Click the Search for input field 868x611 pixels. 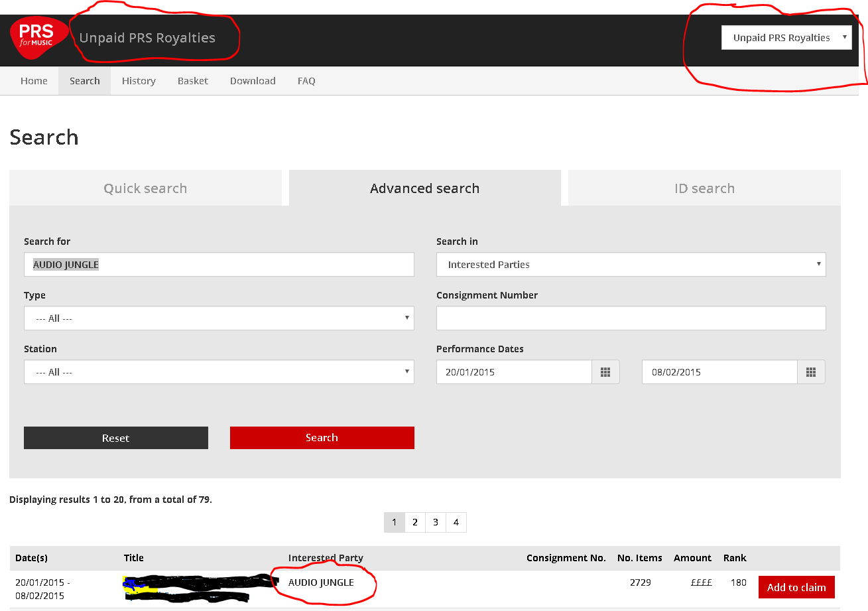click(x=219, y=265)
